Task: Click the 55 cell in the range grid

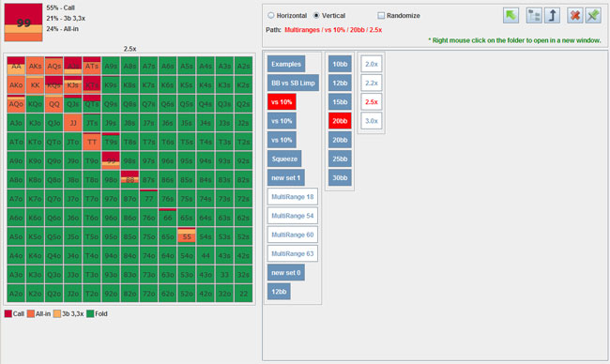Action: pos(187,236)
